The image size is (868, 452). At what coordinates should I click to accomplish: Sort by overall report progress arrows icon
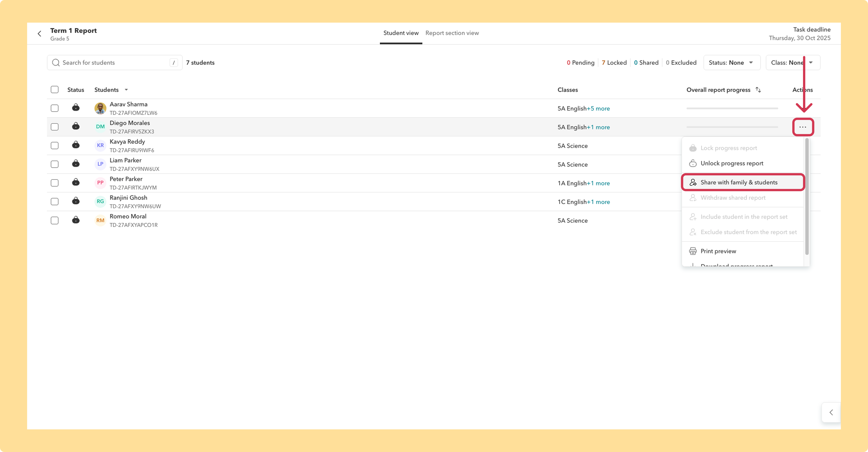click(758, 90)
